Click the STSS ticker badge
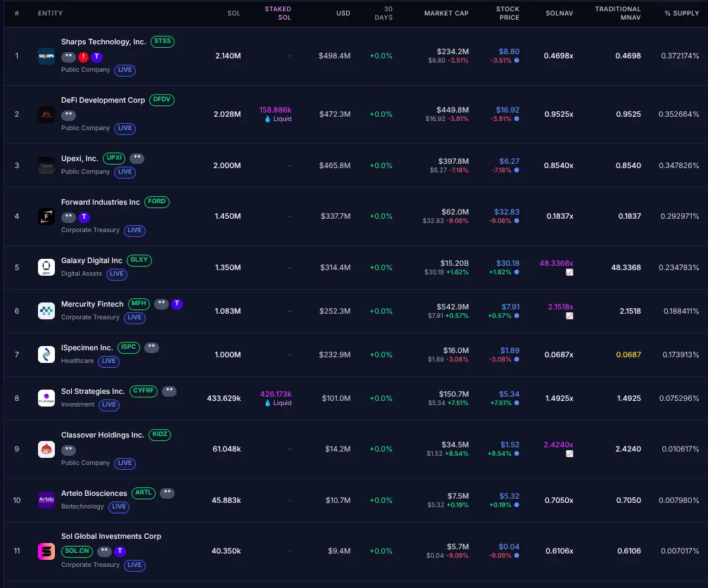Image resolution: width=708 pixels, height=588 pixels. (163, 41)
